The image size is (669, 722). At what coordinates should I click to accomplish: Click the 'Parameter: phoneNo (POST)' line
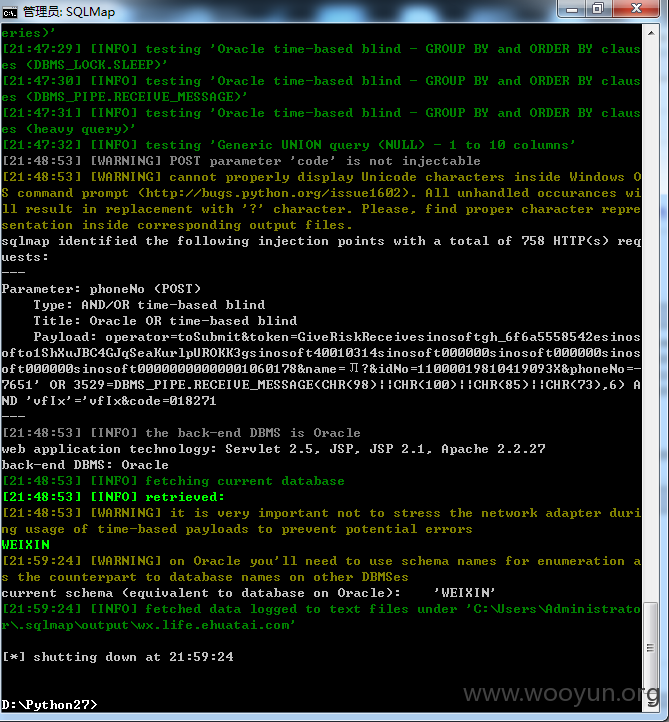pos(101,289)
